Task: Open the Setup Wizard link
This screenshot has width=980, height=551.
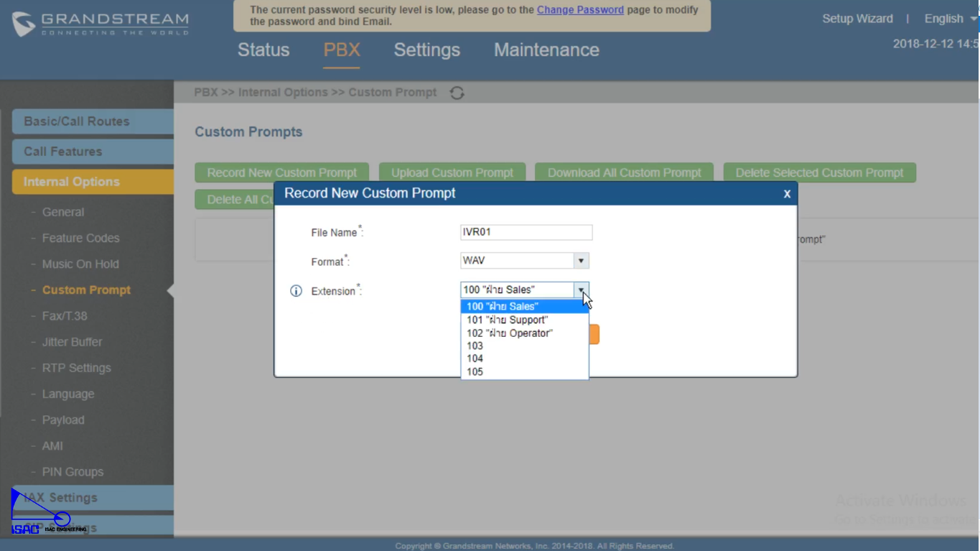Action: click(857, 19)
